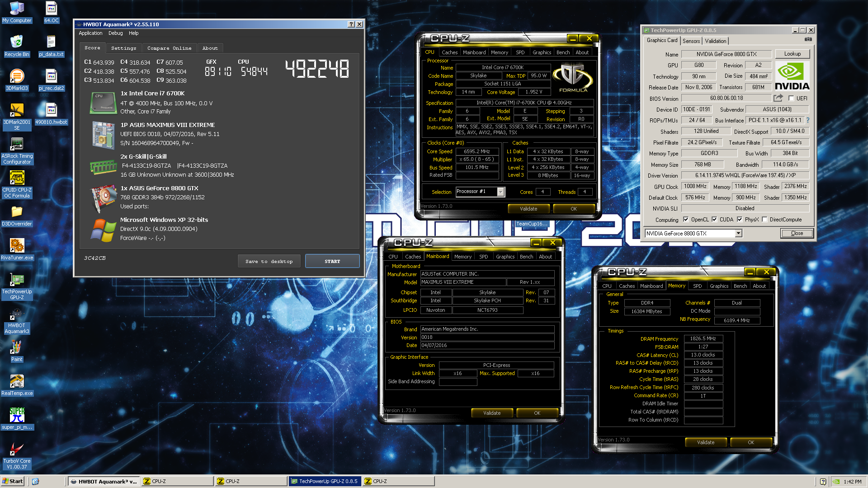
Task: Toggle the PhysX checkbox
Action: tap(740, 220)
